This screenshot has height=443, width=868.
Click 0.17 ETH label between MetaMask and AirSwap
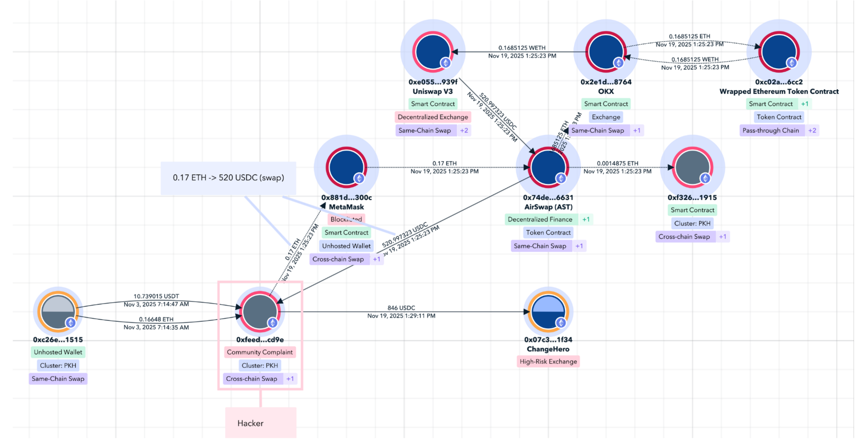[x=444, y=163]
